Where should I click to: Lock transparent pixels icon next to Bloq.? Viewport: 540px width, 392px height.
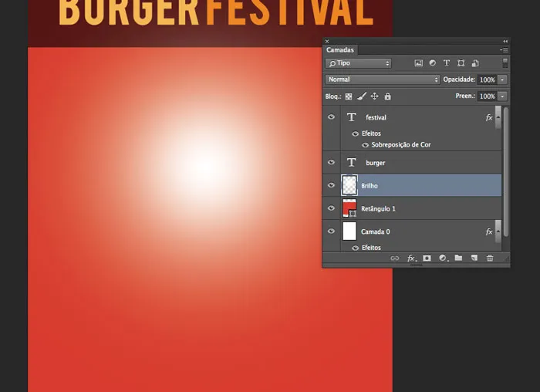349,96
